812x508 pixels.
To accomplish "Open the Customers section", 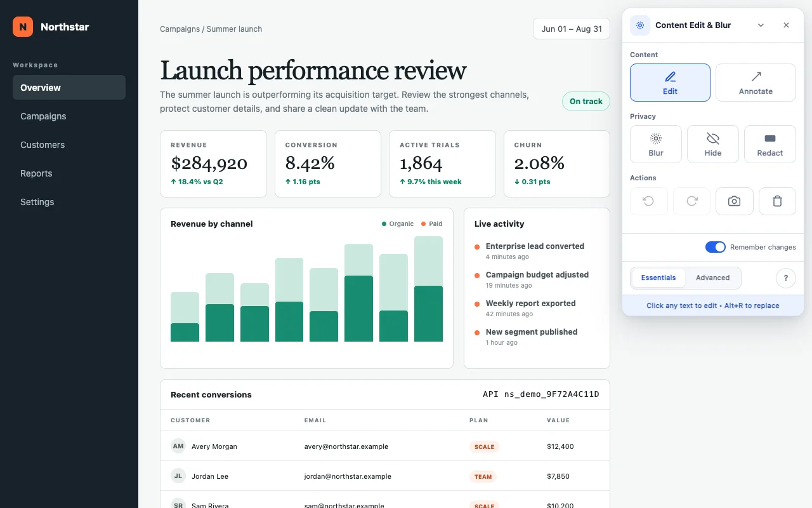I will (69, 145).
